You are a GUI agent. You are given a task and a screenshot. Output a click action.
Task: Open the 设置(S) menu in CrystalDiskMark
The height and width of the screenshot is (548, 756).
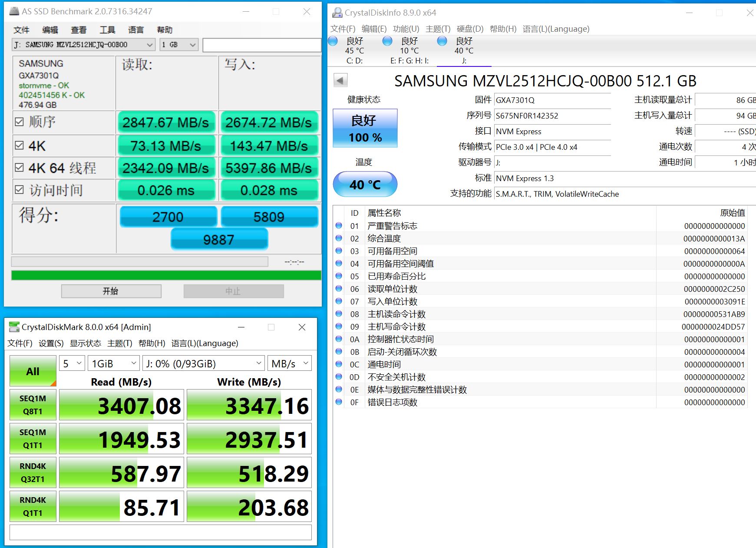(51, 343)
